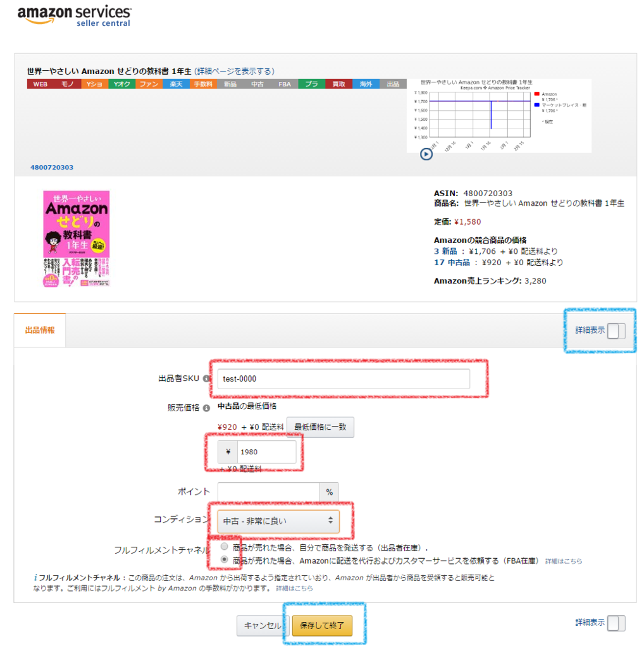
Task: Click the 手数料 fee toolbar button
Action: [x=203, y=84]
